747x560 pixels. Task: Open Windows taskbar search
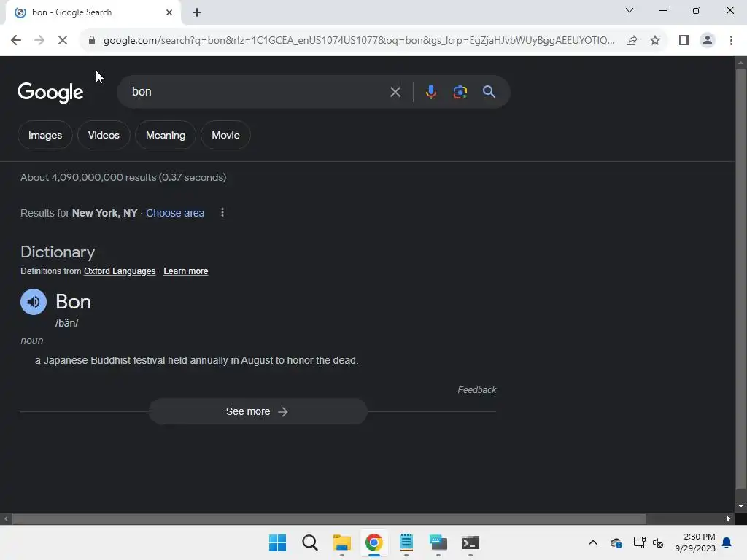tap(309, 542)
